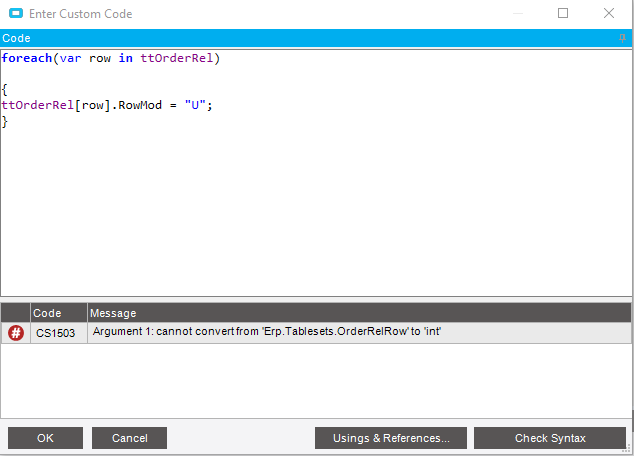634x456 pixels.
Task: Minimize the Enter Custom Code window
Action: point(518,13)
